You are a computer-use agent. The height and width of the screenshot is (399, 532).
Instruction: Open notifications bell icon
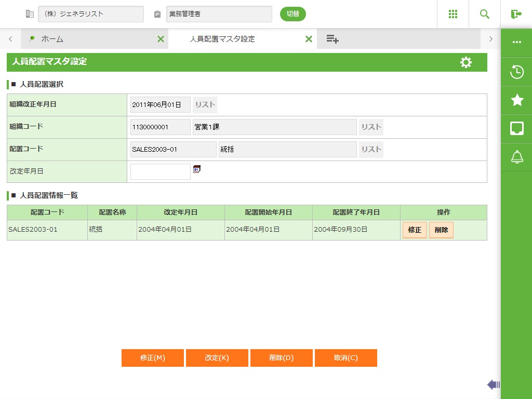516,157
